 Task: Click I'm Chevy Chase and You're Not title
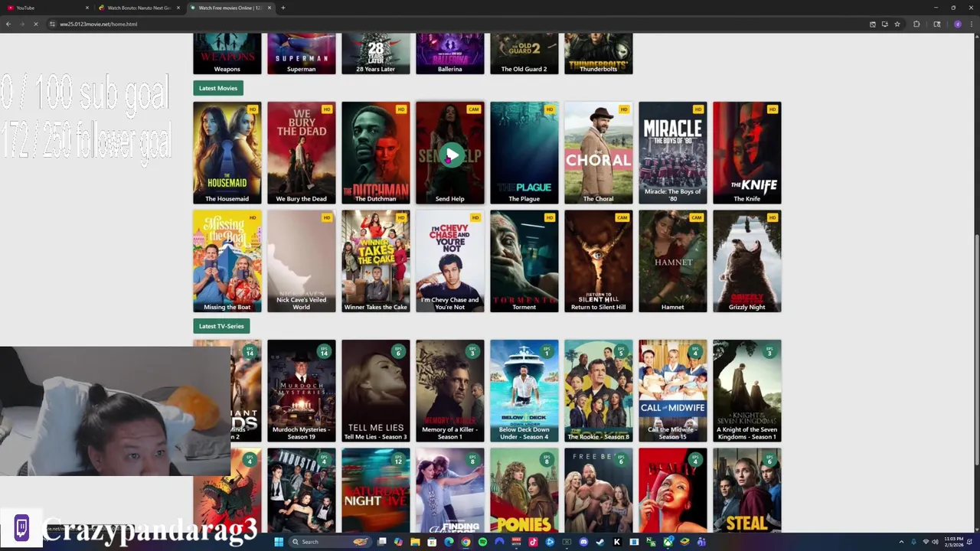[450, 303]
